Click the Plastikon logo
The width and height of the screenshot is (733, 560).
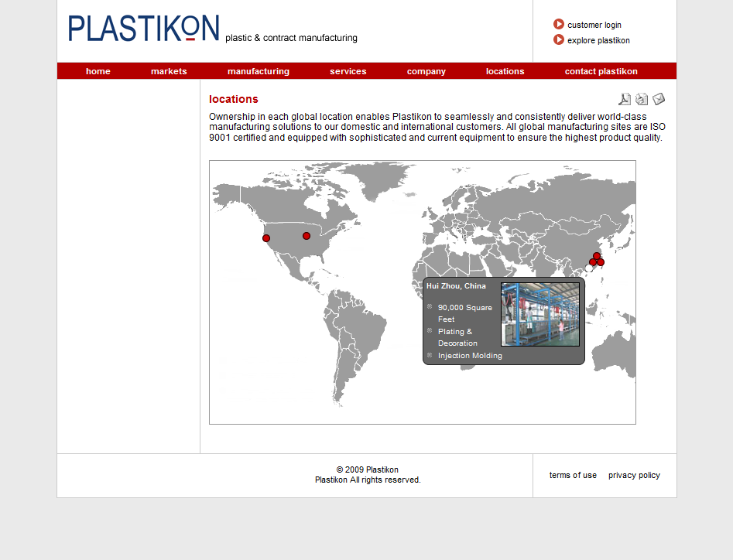pyautogui.click(x=144, y=29)
